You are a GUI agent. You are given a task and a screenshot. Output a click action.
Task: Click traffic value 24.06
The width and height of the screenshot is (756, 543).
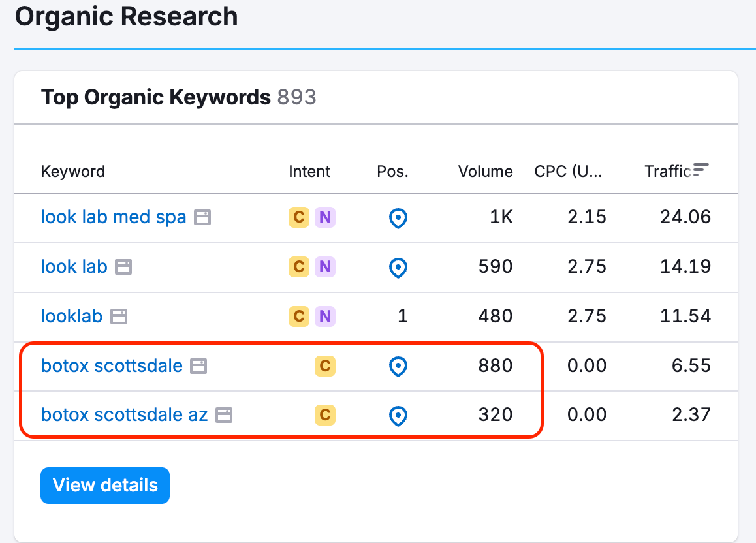coord(685,217)
